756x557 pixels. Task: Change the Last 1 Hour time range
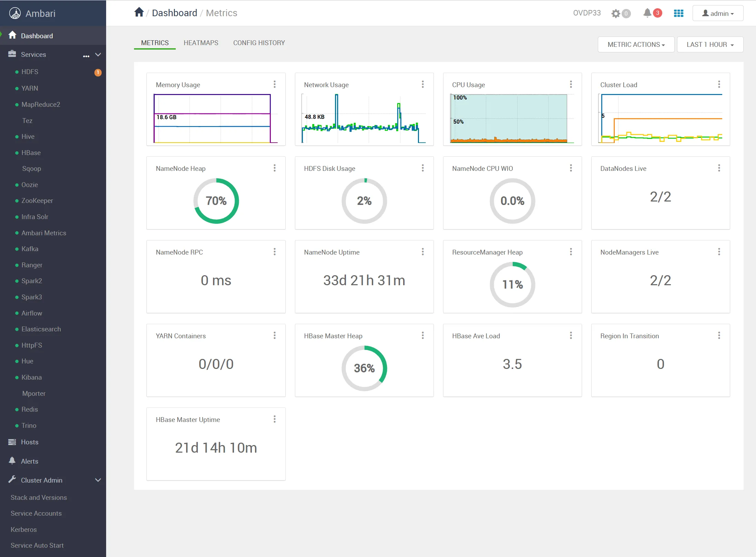click(x=710, y=44)
